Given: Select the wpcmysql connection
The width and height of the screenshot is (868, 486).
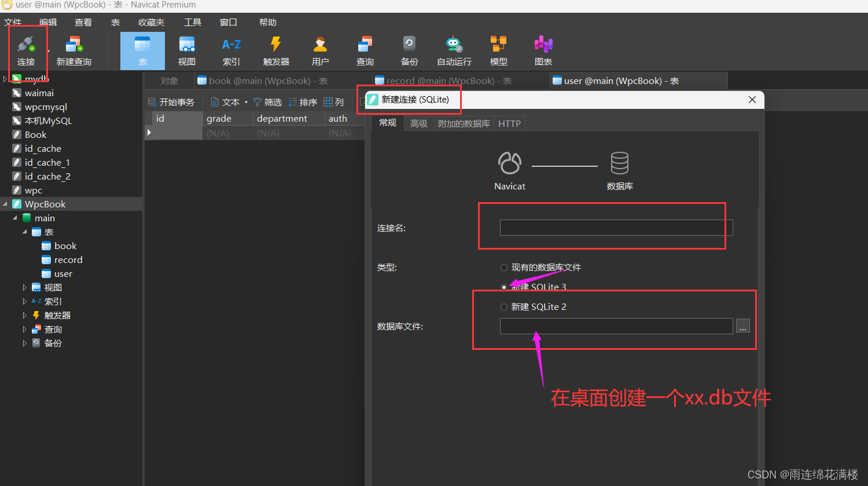Looking at the screenshot, I should [46, 107].
